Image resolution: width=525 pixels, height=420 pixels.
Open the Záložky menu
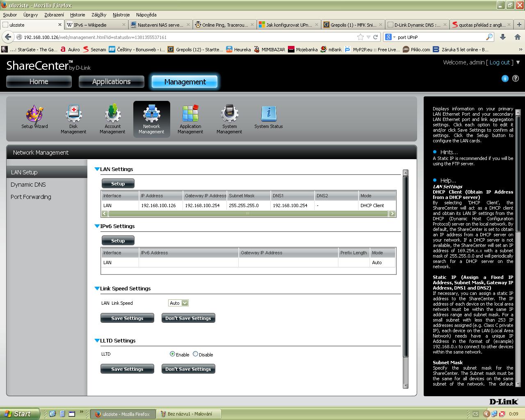[99, 14]
